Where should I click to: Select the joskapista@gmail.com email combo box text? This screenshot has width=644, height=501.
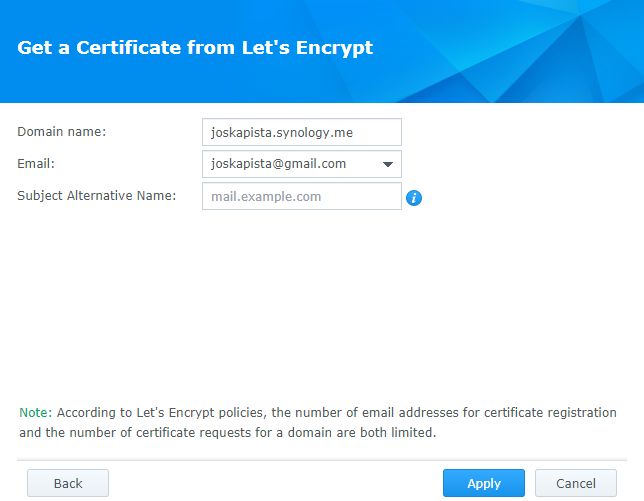(278, 164)
